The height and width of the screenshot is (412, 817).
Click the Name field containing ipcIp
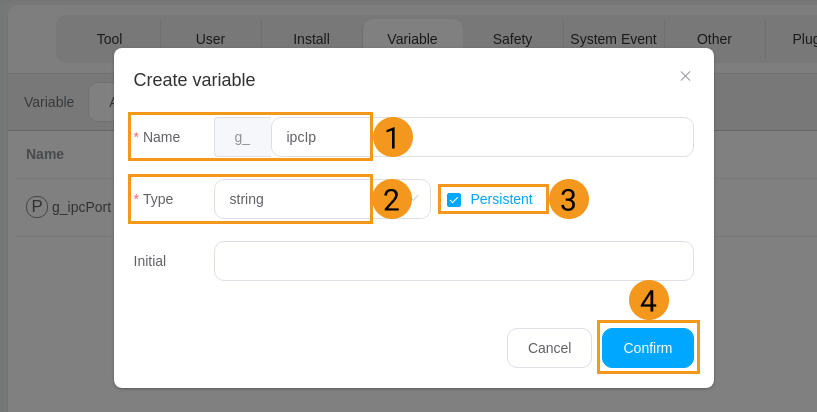coord(480,137)
